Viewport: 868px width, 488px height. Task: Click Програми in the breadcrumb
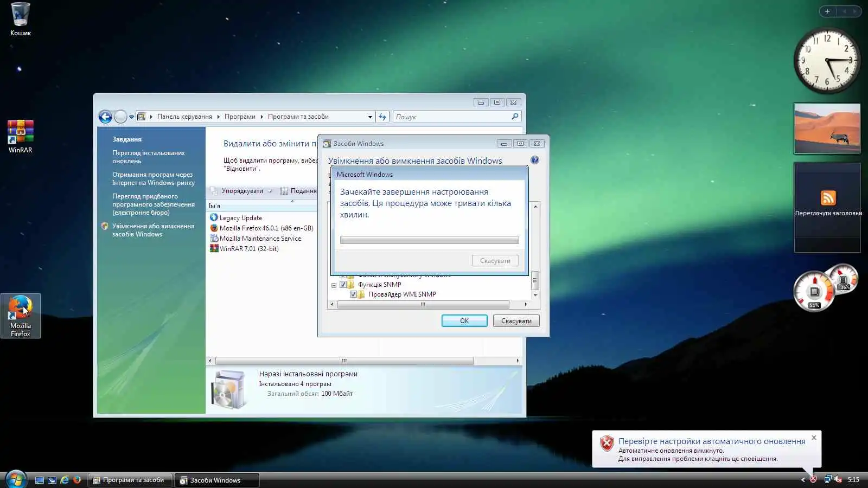pos(240,117)
